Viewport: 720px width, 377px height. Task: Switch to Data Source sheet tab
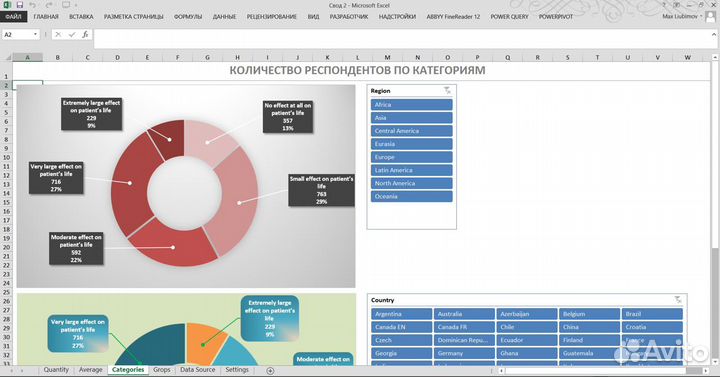click(197, 370)
